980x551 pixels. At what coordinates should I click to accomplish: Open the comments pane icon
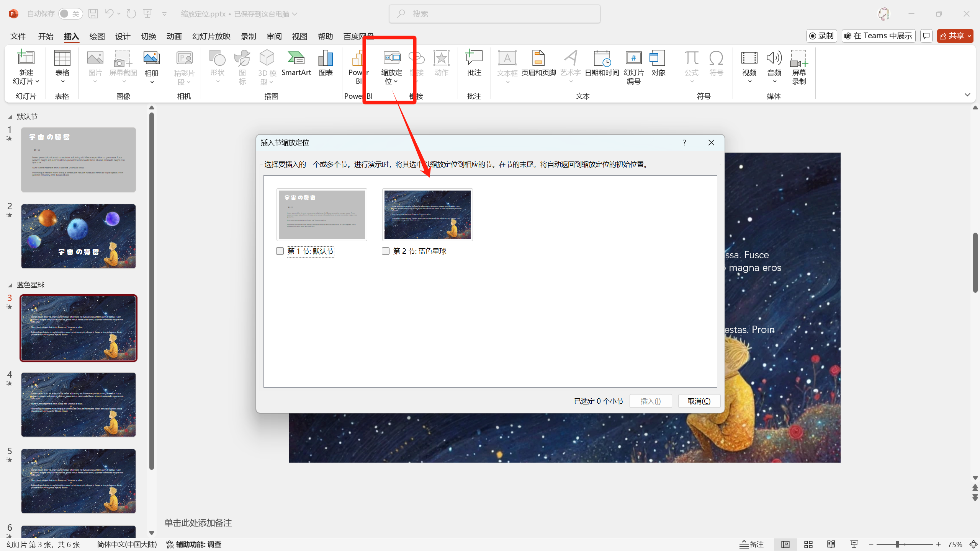coord(926,36)
